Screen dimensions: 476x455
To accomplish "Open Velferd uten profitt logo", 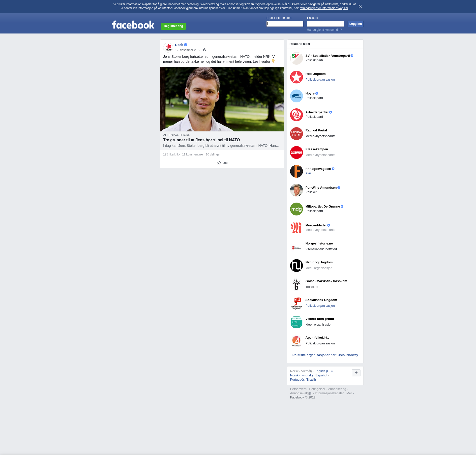I will [x=297, y=322].
